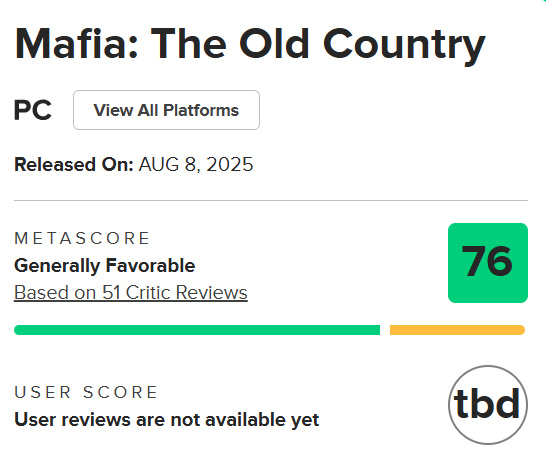Click the Released On: label

coord(73,164)
